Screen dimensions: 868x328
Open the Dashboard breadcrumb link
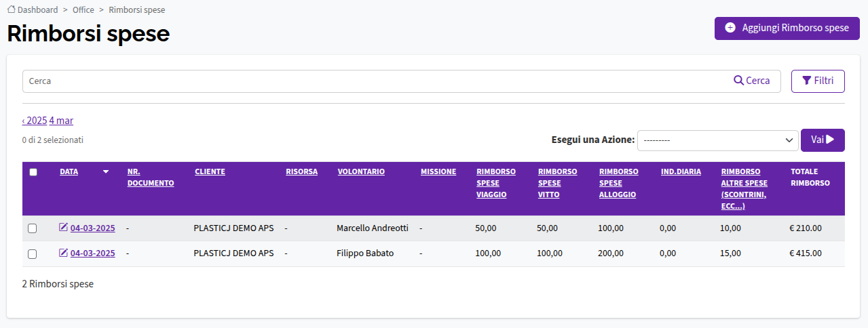pos(37,10)
